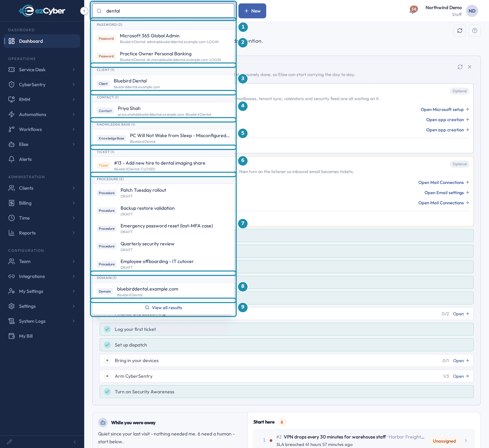Click View all results
This screenshot has height=448, width=489.
click(x=163, y=308)
